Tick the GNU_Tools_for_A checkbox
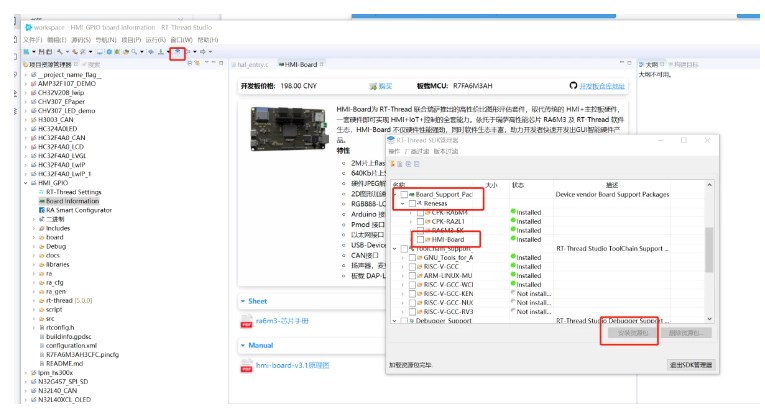This screenshot has height=409, width=765. (412, 257)
